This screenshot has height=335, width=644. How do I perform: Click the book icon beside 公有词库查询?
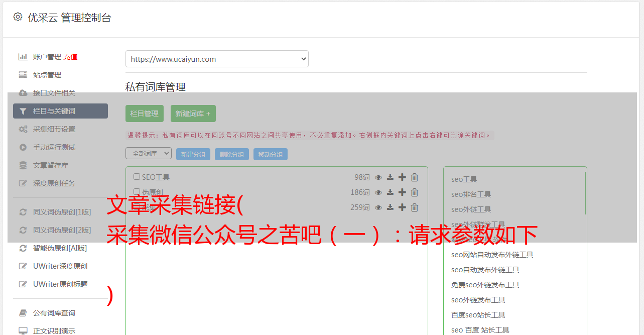click(23, 313)
